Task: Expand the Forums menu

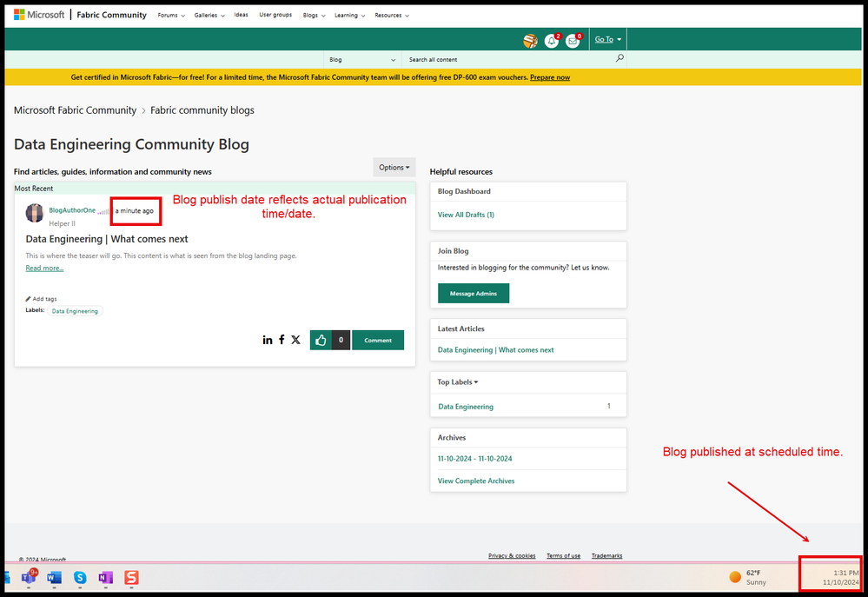Action: click(x=171, y=16)
